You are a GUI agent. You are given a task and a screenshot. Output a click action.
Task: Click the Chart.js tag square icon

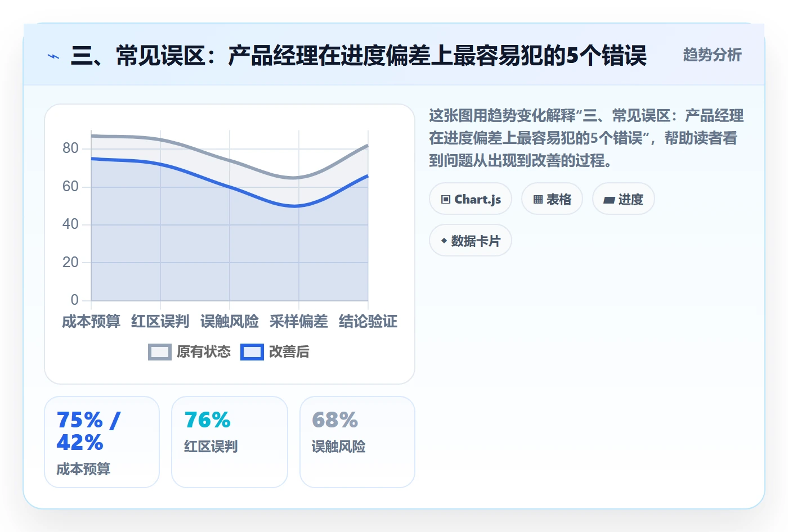(446, 199)
